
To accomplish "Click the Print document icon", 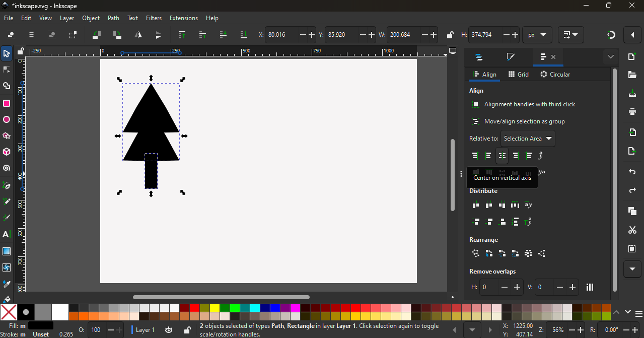I will (x=632, y=112).
